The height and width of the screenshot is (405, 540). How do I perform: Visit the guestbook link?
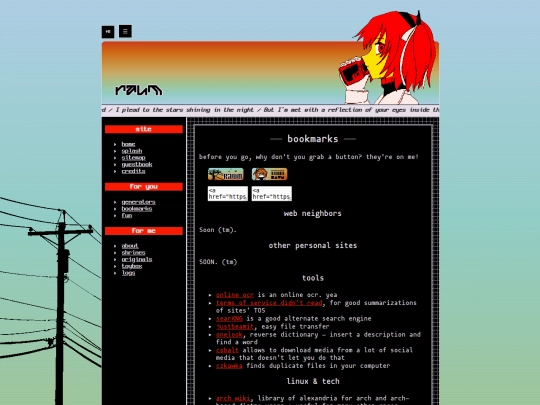click(x=137, y=165)
